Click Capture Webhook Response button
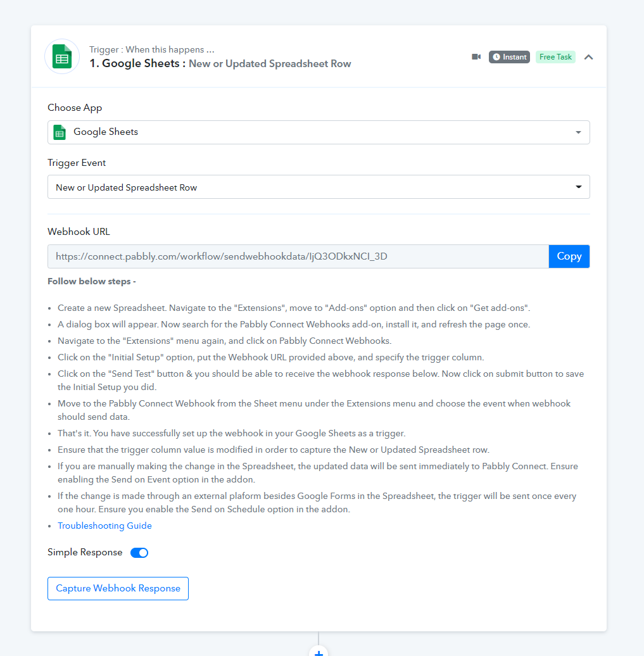 (118, 588)
